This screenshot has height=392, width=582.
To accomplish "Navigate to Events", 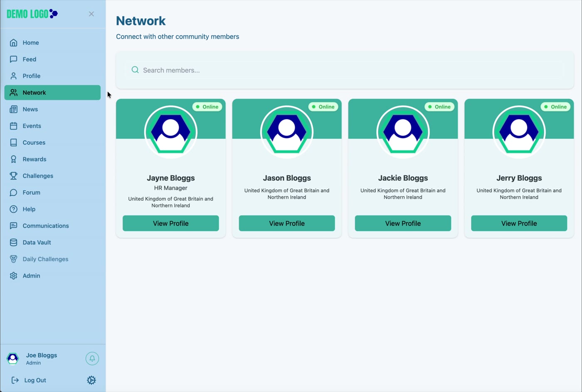I will pyautogui.click(x=52, y=126).
